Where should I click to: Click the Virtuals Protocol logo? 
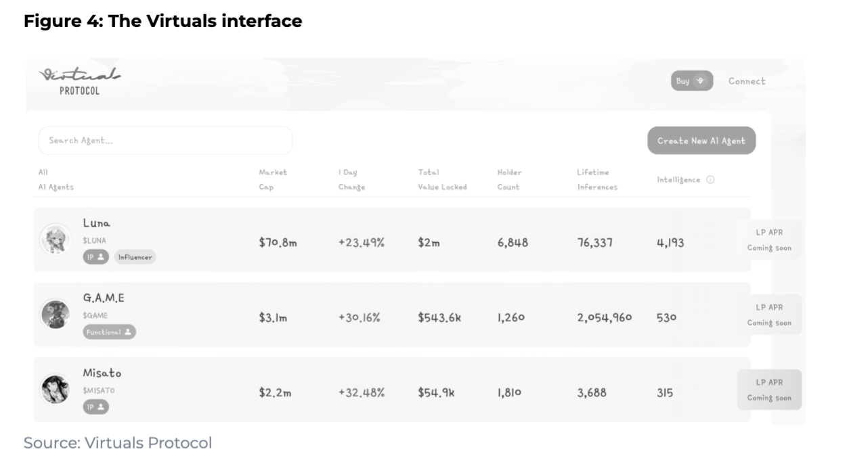[80, 81]
